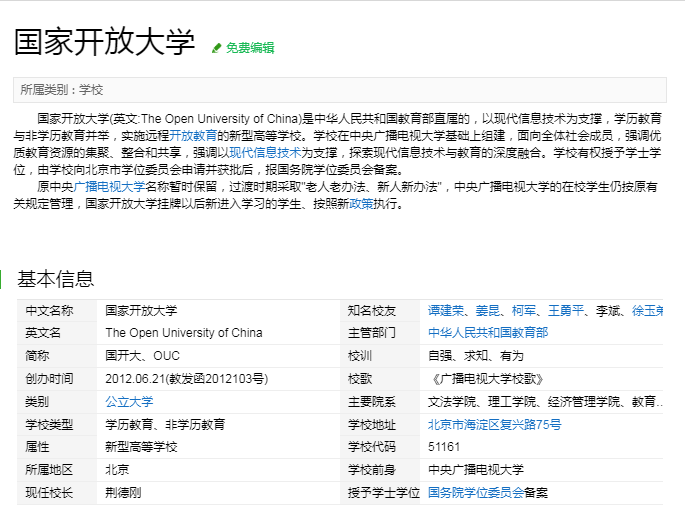Click the 校训 label
The image size is (685, 513).
tap(360, 356)
